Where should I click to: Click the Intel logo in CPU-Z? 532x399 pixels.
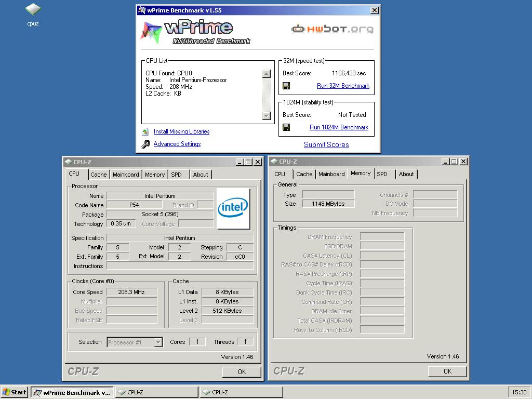233,208
